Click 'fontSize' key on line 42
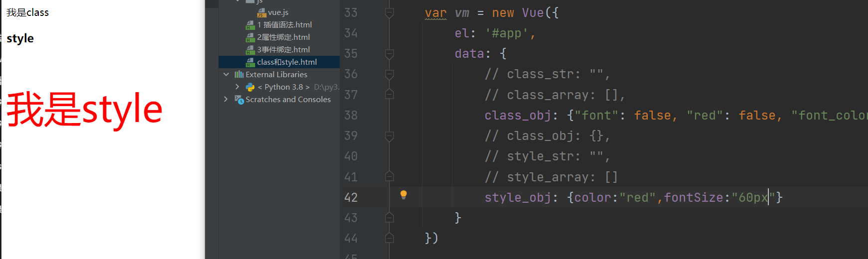 pyautogui.click(x=694, y=198)
